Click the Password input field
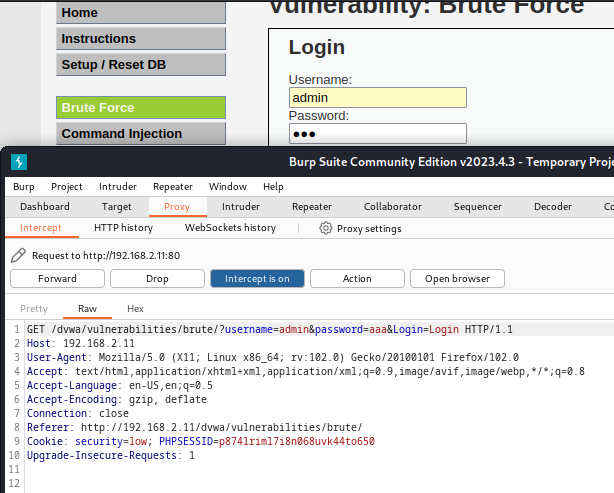 [378, 134]
